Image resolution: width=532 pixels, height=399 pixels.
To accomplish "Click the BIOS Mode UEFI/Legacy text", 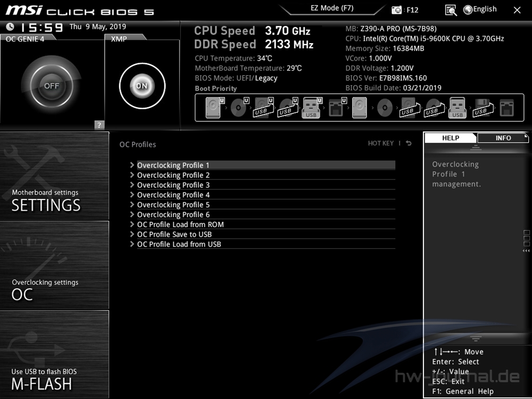I will pos(236,78).
